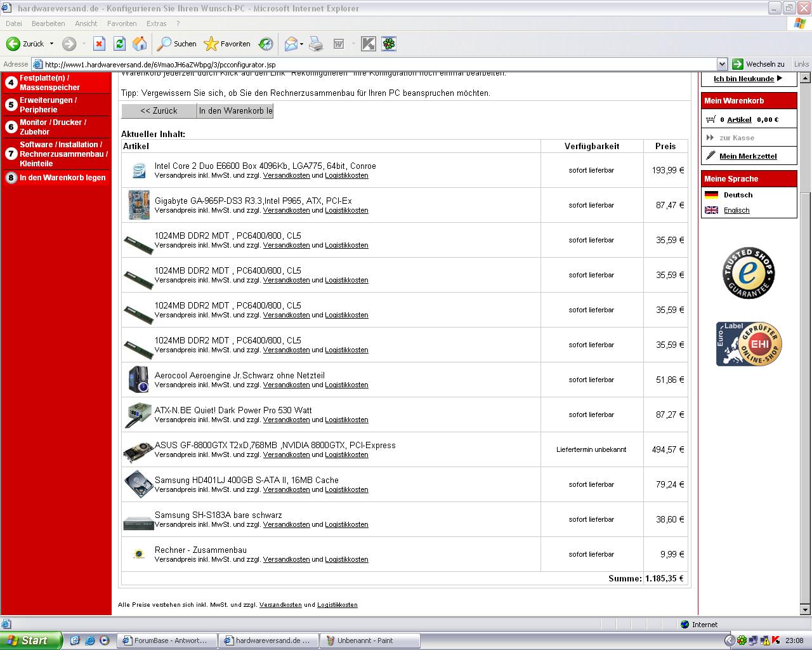Click the zur Kasse checkout link
This screenshot has width=812, height=650.
(x=737, y=138)
